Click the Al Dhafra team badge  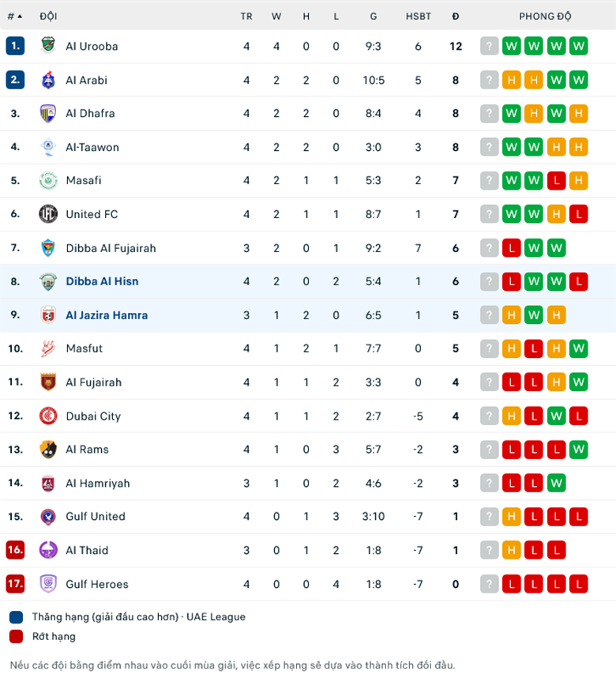(x=48, y=113)
